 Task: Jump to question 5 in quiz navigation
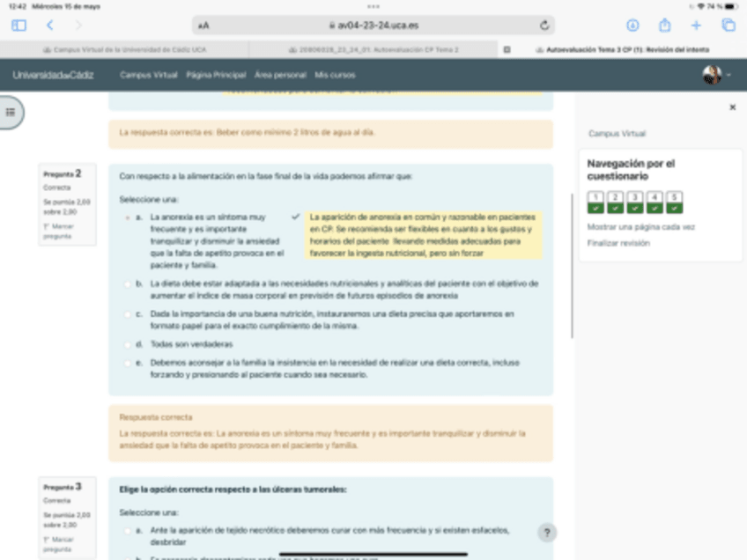pyautogui.click(x=674, y=203)
